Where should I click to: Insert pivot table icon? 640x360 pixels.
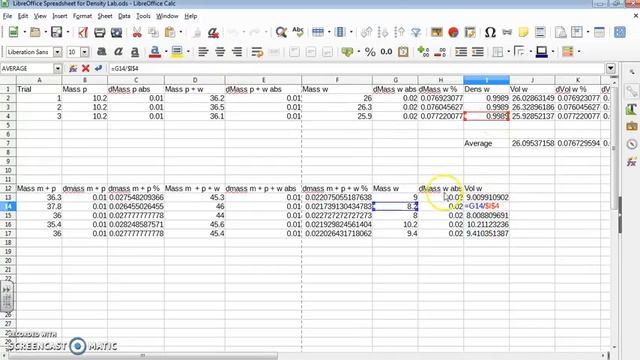[470, 32]
